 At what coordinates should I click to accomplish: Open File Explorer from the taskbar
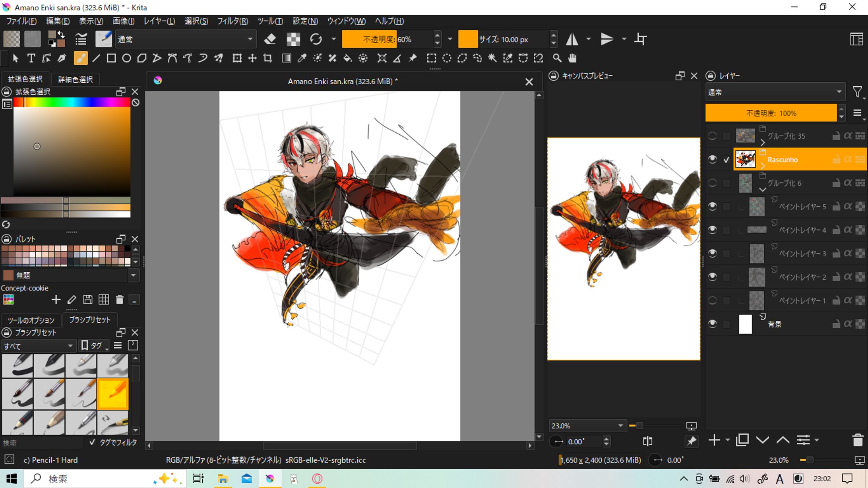[x=223, y=478]
